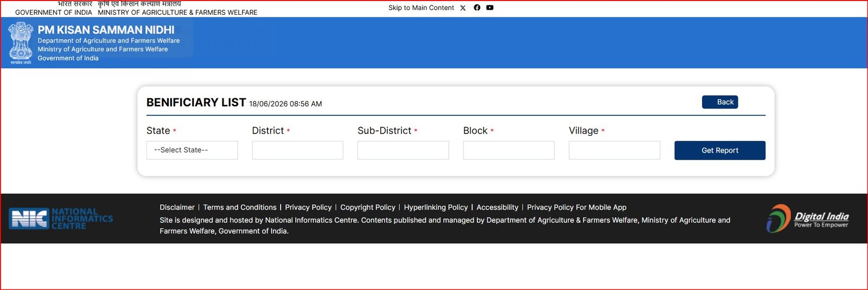Open Privacy Policy For Mobile App link
The image size is (868, 290).
click(577, 207)
